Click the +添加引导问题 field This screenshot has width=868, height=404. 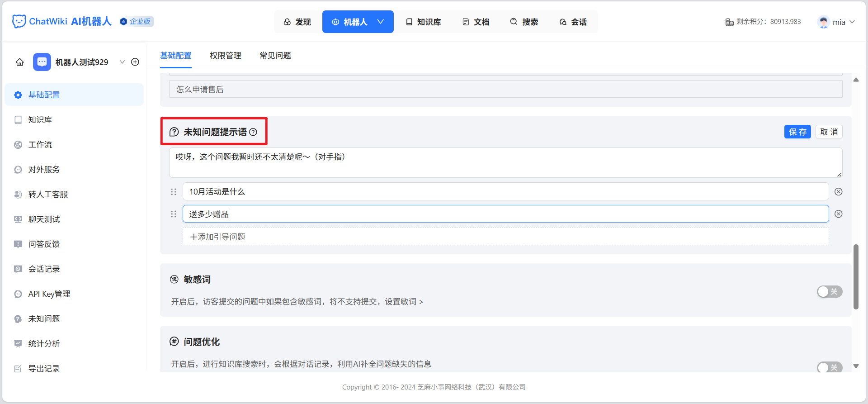(505, 237)
